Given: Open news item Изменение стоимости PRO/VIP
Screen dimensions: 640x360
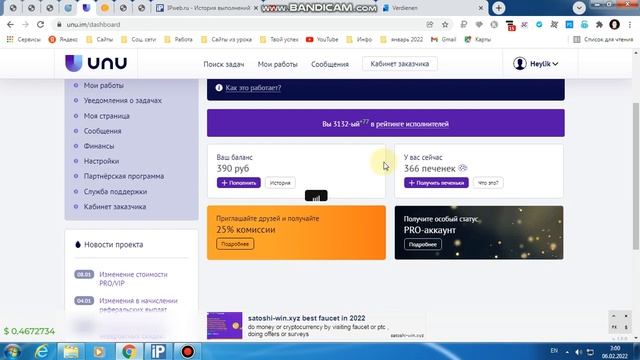Looking at the screenshot, I should (133, 279).
